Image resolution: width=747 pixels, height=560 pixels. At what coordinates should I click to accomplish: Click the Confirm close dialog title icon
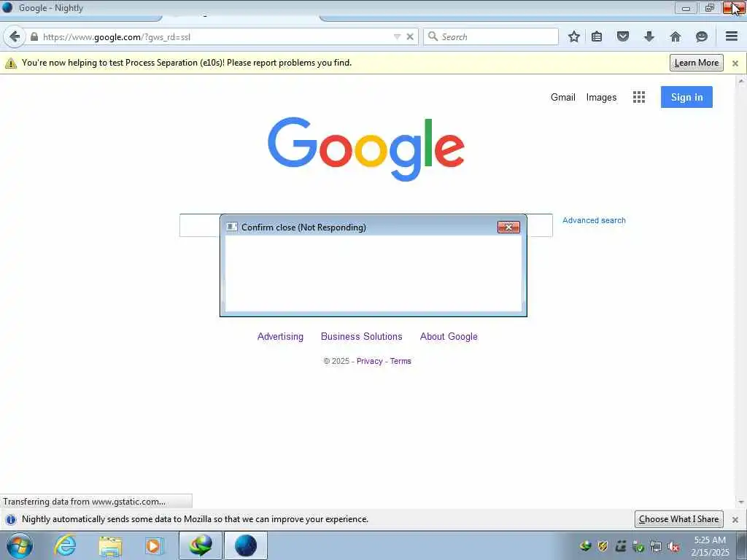[232, 227]
